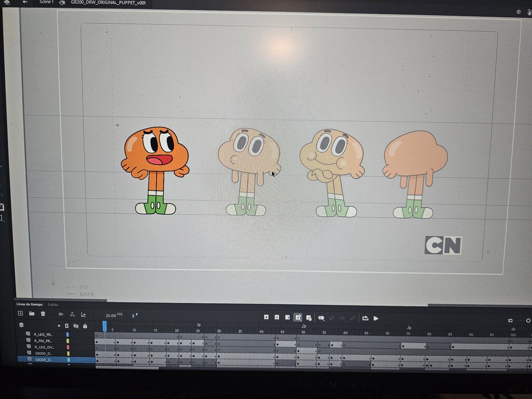The width and height of the screenshot is (532, 399).
Task: Create a new layer folder
Action: pyautogui.click(x=31, y=313)
